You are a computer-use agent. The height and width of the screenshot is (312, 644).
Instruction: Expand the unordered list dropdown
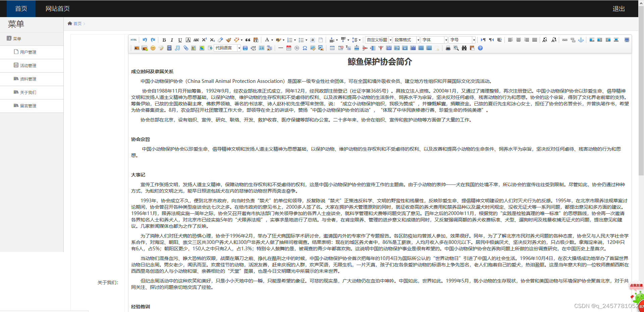306,40
